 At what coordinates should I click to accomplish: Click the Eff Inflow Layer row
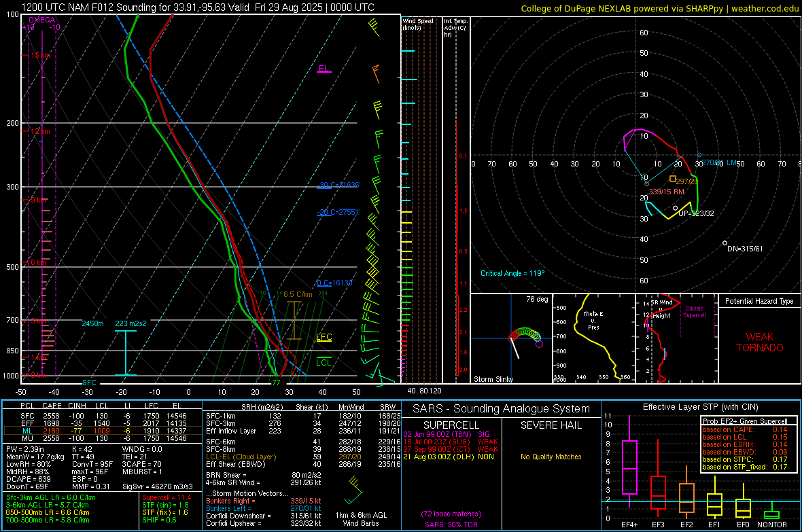tap(303, 431)
